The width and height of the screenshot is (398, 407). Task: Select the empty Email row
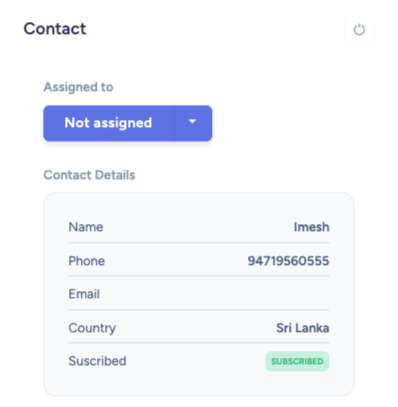pyautogui.click(x=199, y=294)
